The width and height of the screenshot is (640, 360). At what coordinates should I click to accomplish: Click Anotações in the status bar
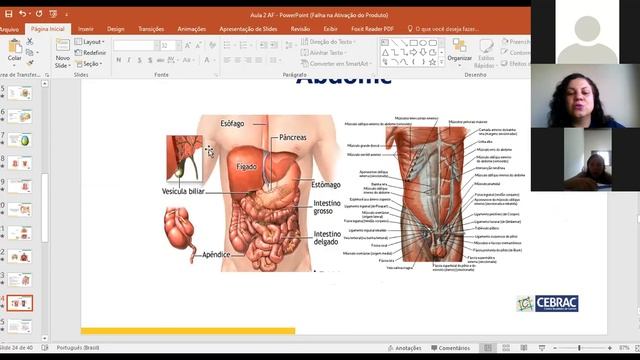(x=404, y=348)
